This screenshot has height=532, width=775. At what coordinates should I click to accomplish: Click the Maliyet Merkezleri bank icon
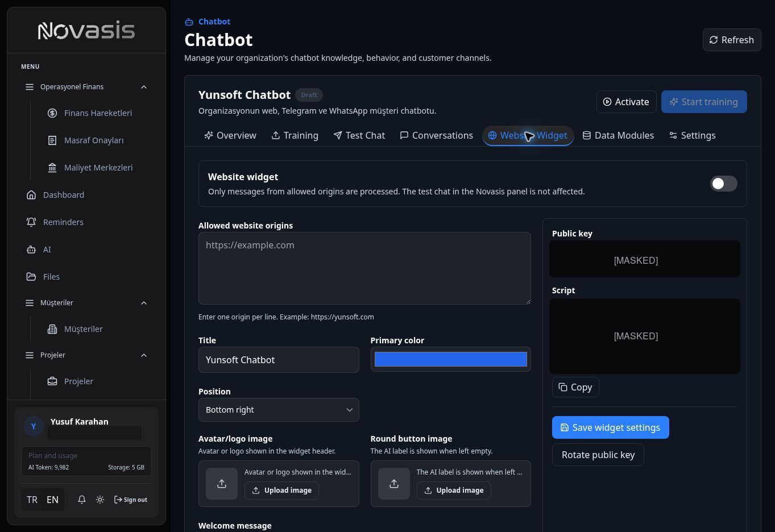click(x=52, y=168)
